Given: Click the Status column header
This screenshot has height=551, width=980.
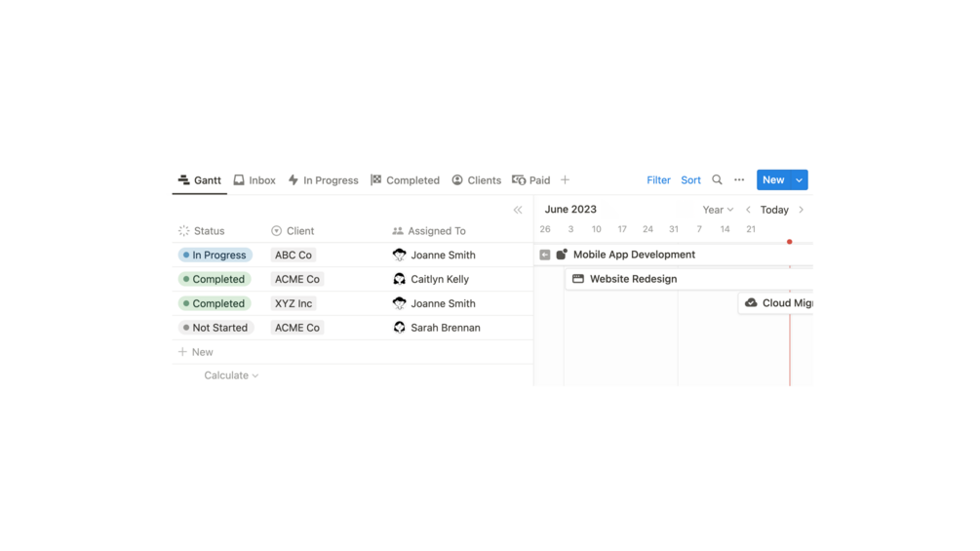Looking at the screenshot, I should [x=201, y=231].
